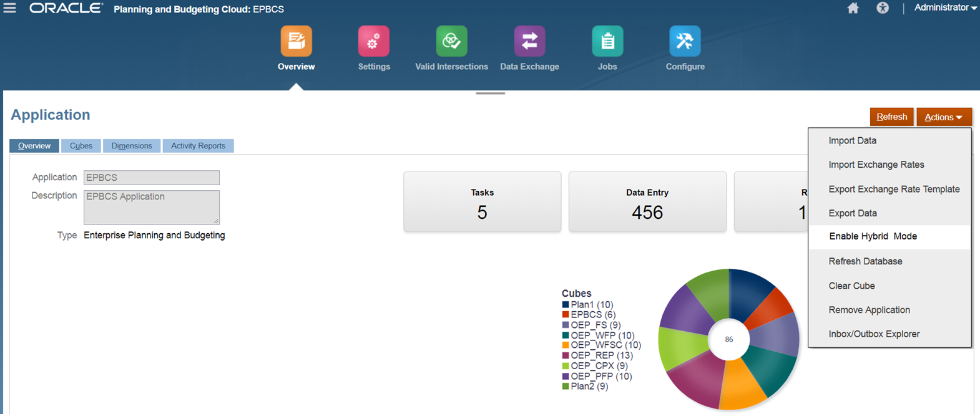Click legend entry OEP_CPX (9)
The image size is (980, 414).
click(599, 366)
